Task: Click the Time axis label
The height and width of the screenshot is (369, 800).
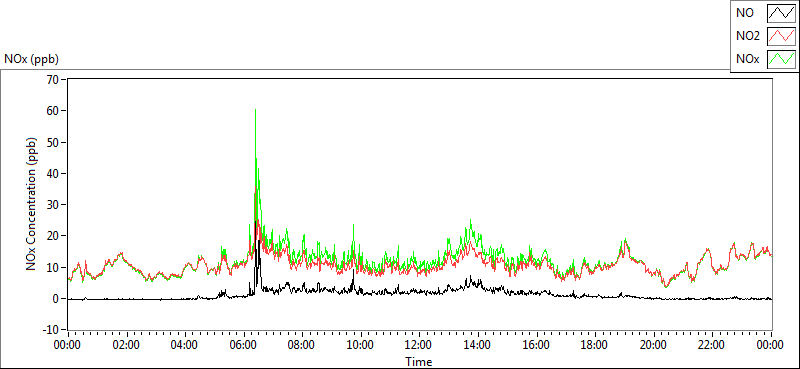Action: (419, 362)
